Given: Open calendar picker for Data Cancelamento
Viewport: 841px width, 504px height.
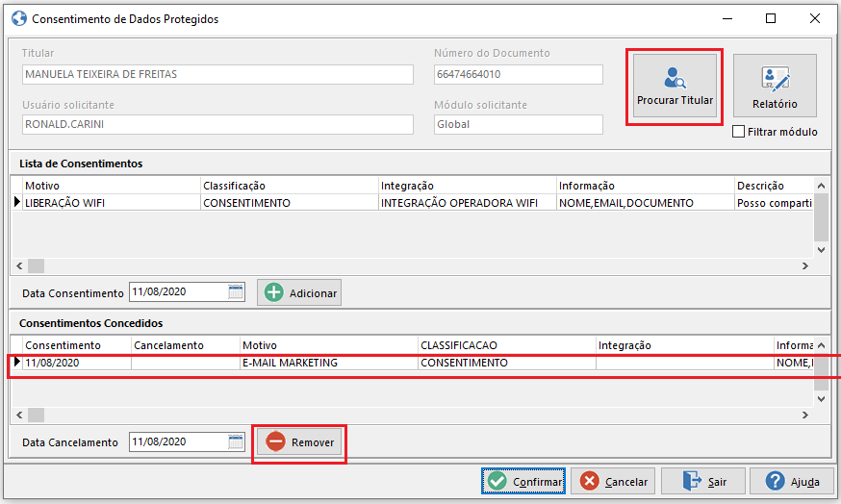Looking at the screenshot, I should click(x=236, y=441).
